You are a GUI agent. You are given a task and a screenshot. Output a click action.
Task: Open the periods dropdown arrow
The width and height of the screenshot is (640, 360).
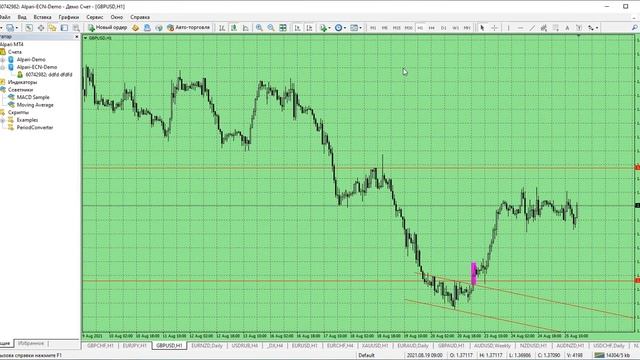[x=345, y=28]
